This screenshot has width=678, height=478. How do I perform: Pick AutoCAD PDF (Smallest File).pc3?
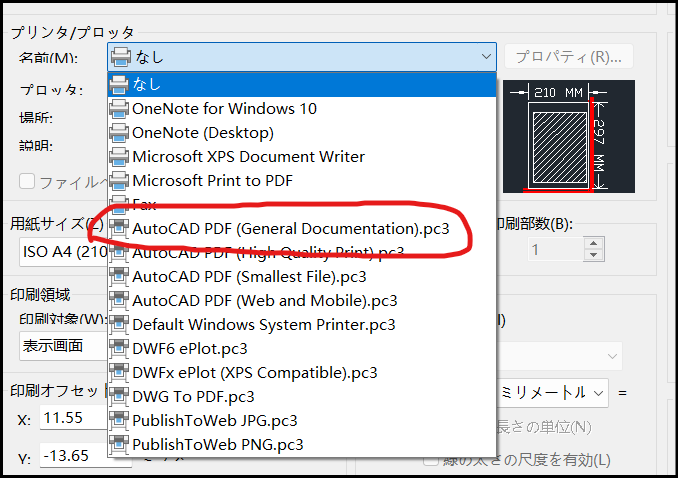click(302, 277)
